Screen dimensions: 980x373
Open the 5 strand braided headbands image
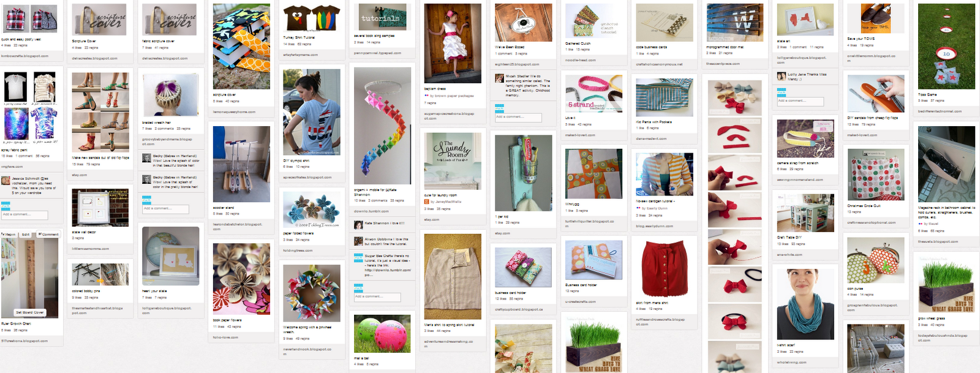(594, 93)
